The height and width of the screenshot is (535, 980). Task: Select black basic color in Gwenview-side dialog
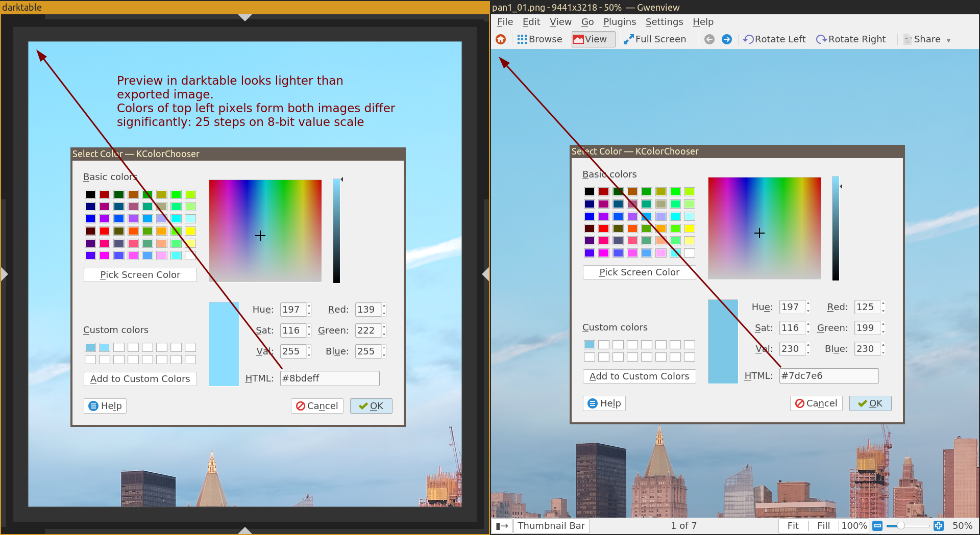click(x=590, y=192)
